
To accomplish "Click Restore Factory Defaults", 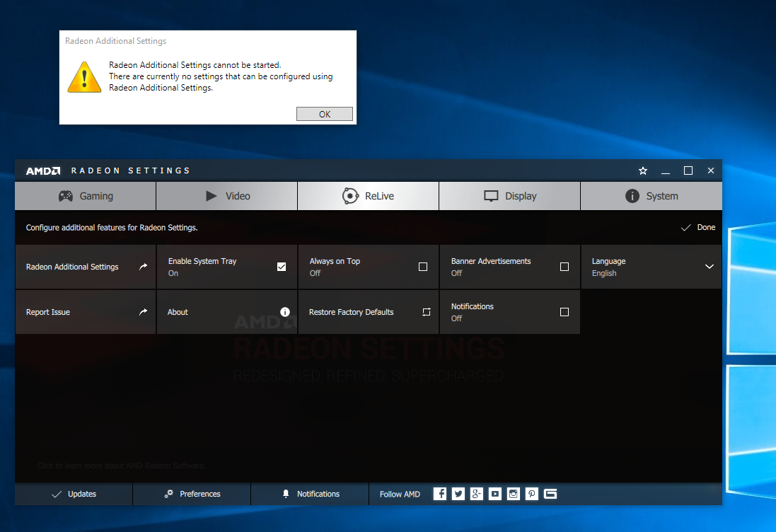I will (369, 312).
